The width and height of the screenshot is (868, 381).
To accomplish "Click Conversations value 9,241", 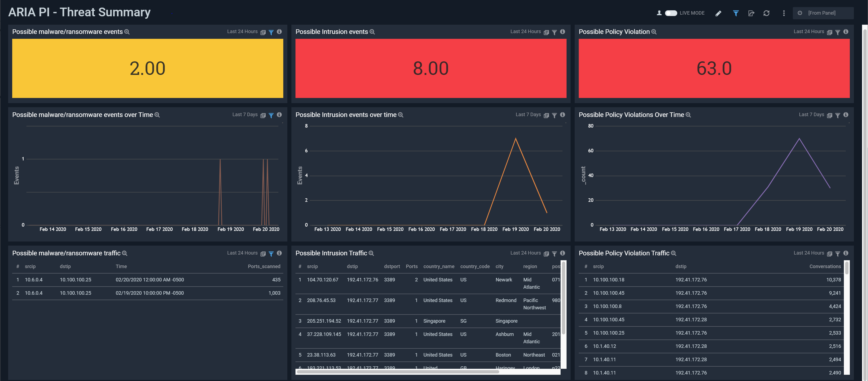I will point(835,293).
